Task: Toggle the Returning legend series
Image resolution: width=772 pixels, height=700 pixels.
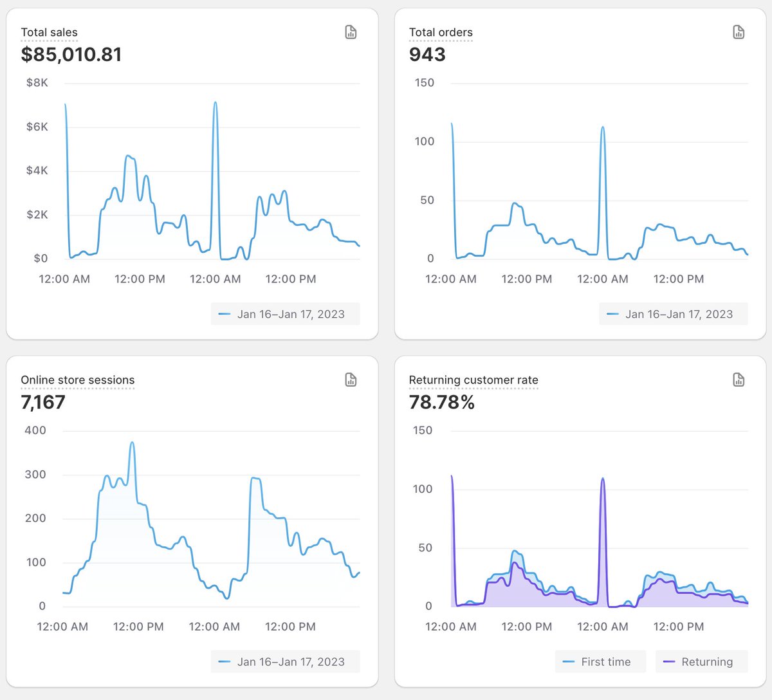Action: 702,661
